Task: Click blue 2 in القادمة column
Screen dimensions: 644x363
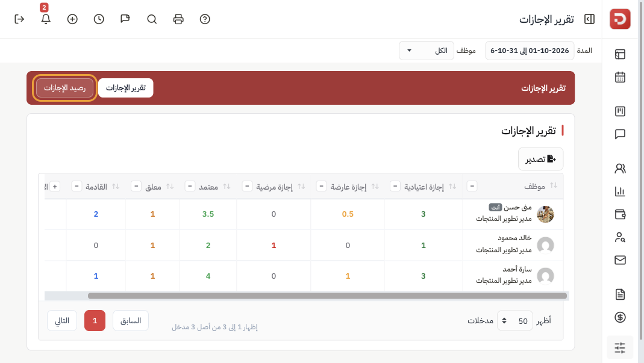Action: tap(96, 214)
